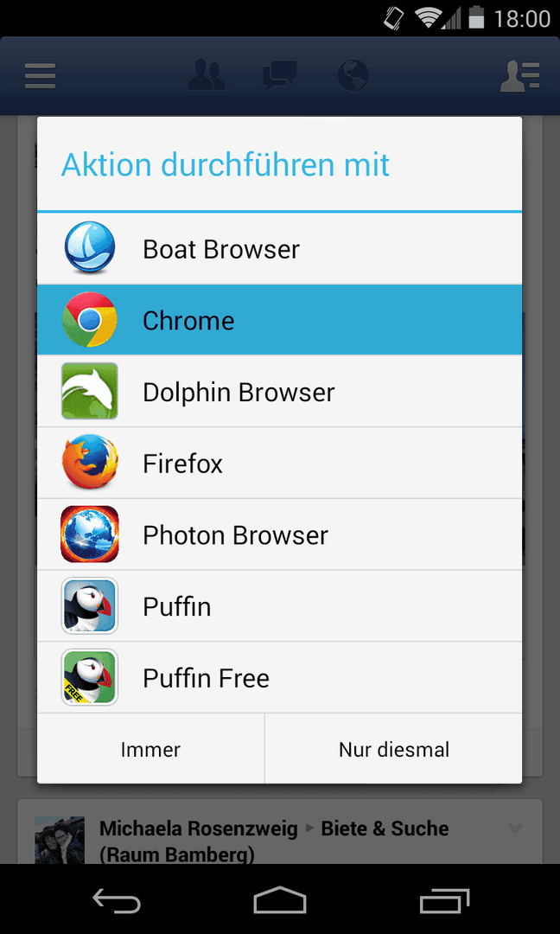Image resolution: width=560 pixels, height=934 pixels.
Task: Open the friend requests icon
Action: tap(207, 75)
